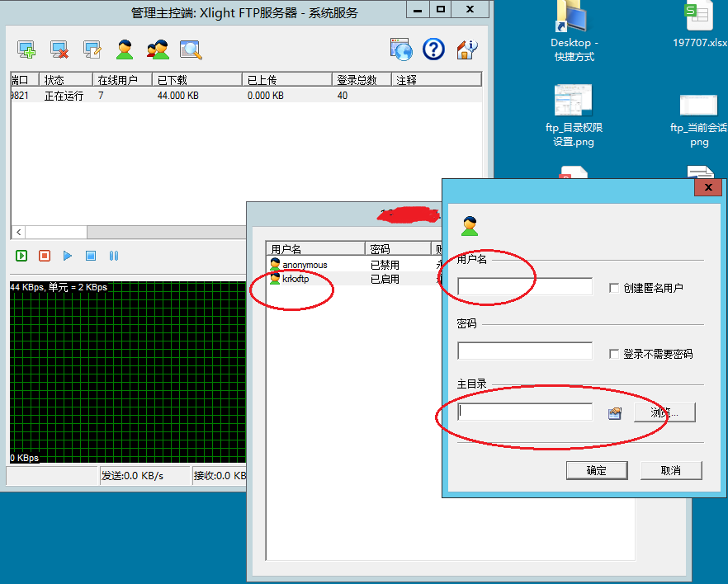Click the 取消 button

point(671,470)
